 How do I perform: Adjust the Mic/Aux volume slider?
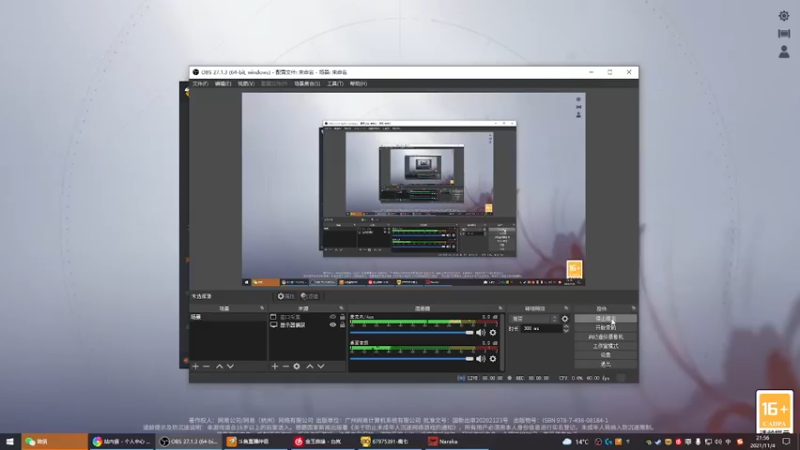tap(412, 333)
